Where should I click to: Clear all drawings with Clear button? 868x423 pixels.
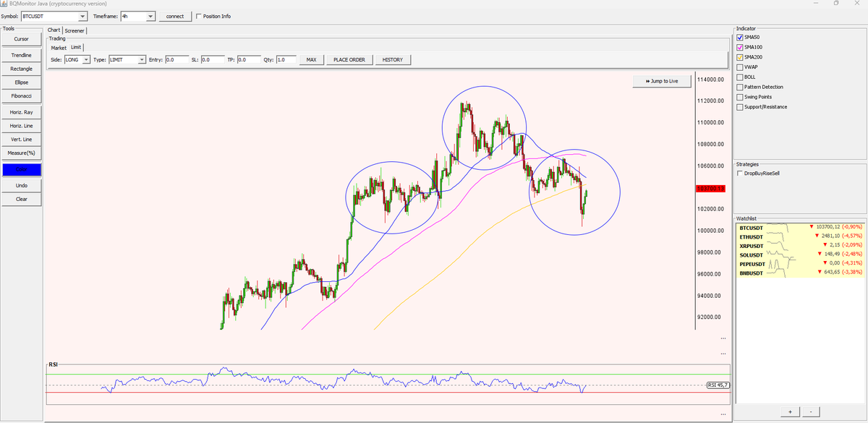tap(21, 199)
